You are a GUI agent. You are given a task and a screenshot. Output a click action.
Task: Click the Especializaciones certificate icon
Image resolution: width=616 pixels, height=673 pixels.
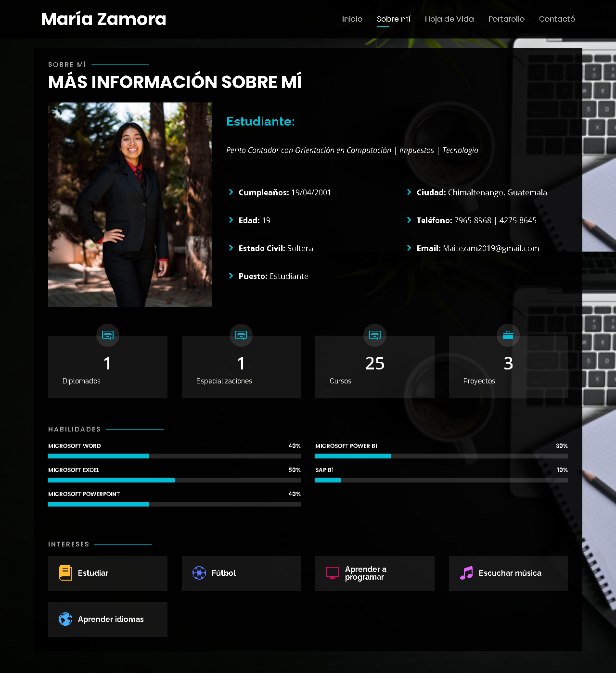[x=241, y=335]
